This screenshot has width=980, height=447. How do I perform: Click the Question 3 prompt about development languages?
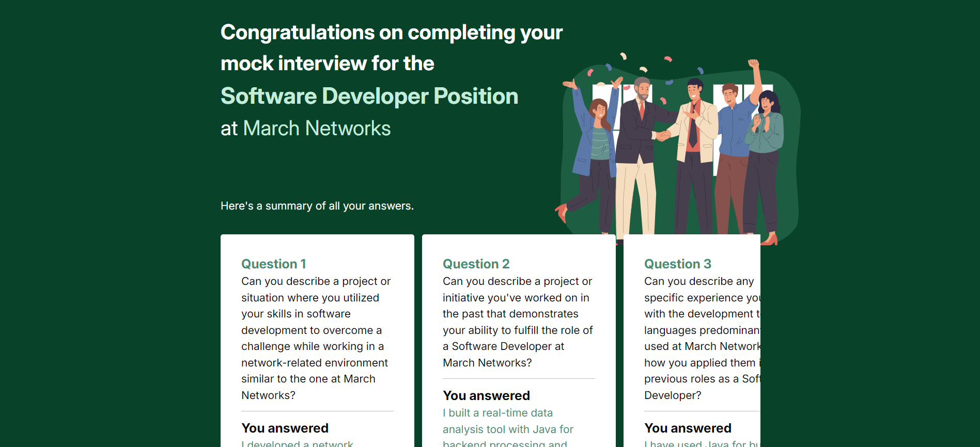(x=702, y=338)
